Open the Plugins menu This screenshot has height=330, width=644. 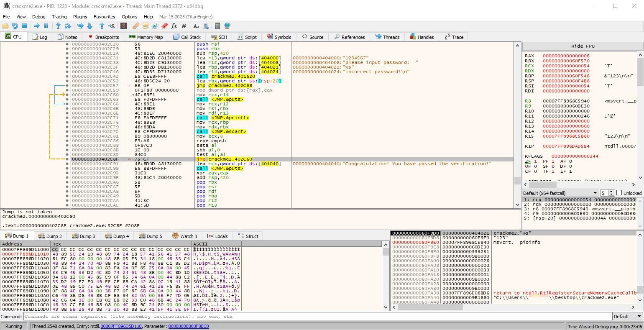pos(80,17)
